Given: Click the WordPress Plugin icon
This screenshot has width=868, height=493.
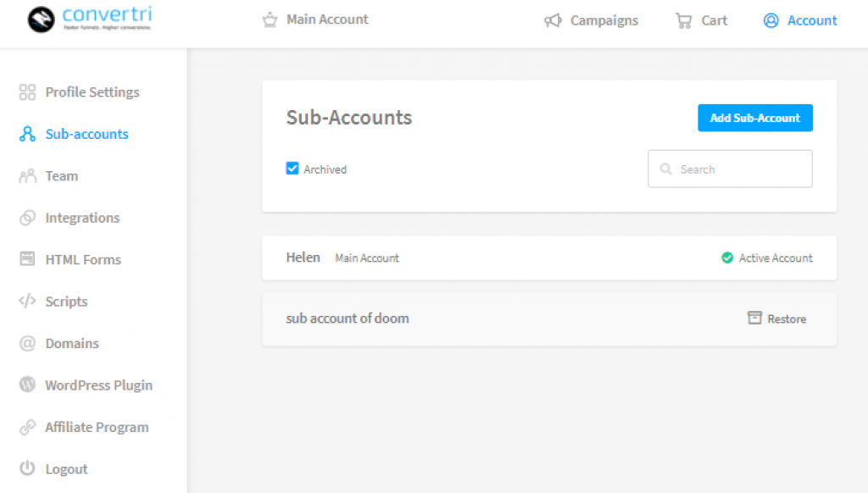Looking at the screenshot, I should click(28, 385).
